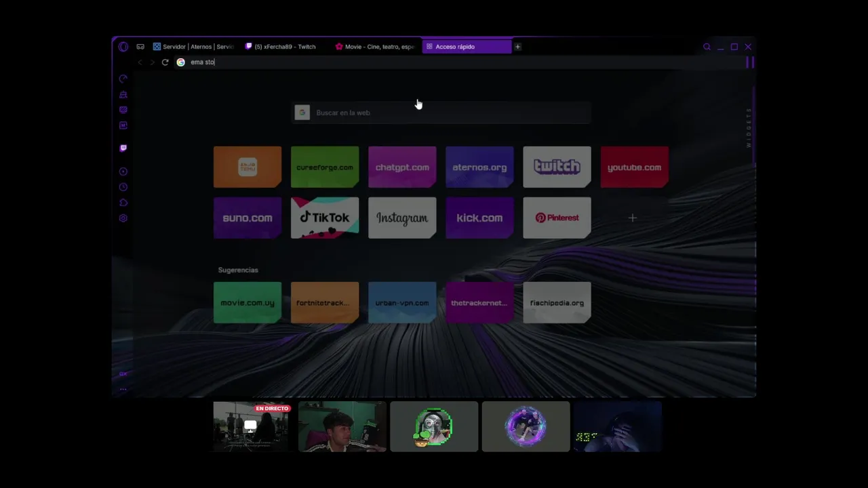Open the TikTok speed dial tile
This screenshot has width=868, height=488.
(325, 218)
